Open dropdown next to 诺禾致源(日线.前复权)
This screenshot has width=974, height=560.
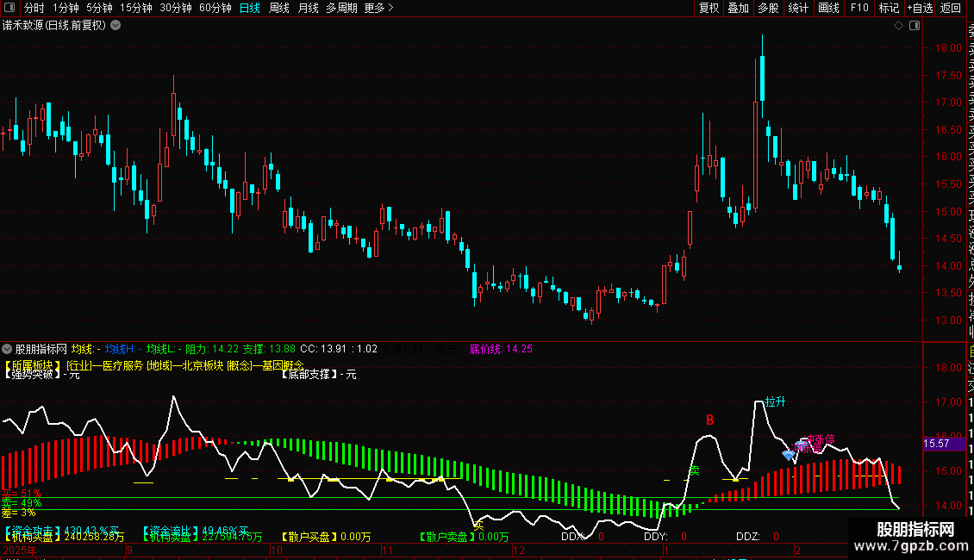click(116, 26)
